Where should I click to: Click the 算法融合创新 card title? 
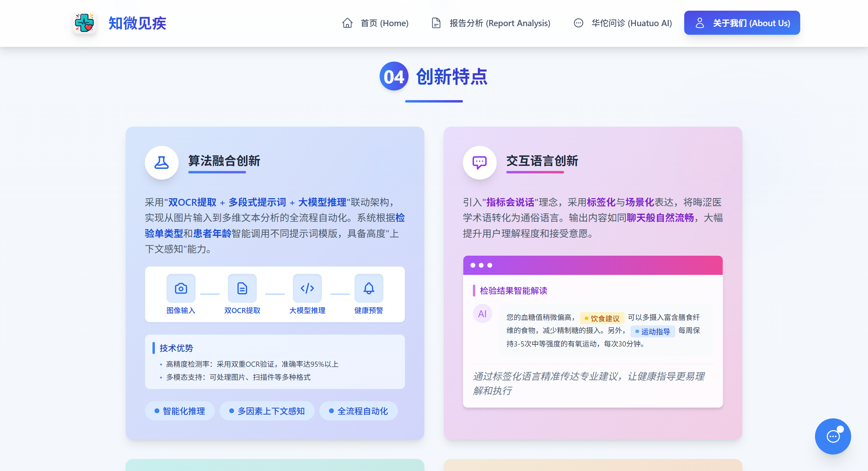tap(224, 161)
